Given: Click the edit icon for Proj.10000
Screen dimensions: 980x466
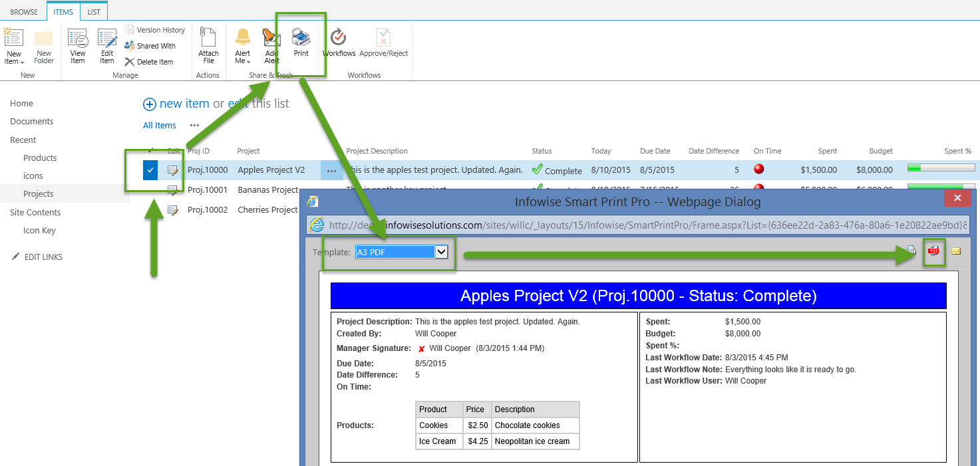Looking at the screenshot, I should (173, 170).
